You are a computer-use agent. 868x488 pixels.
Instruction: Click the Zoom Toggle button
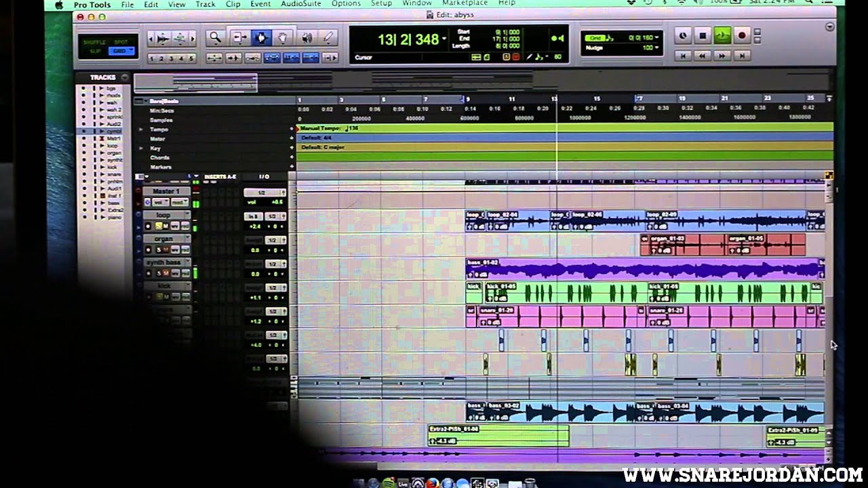coord(215,58)
